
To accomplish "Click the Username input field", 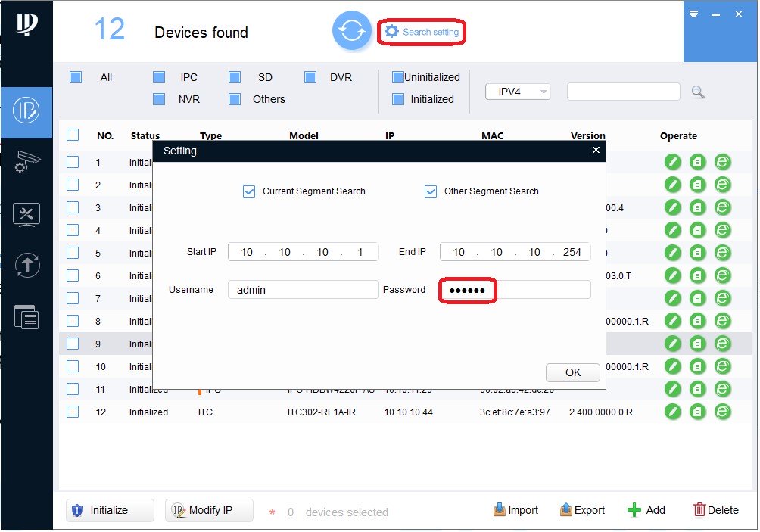I will (x=303, y=290).
